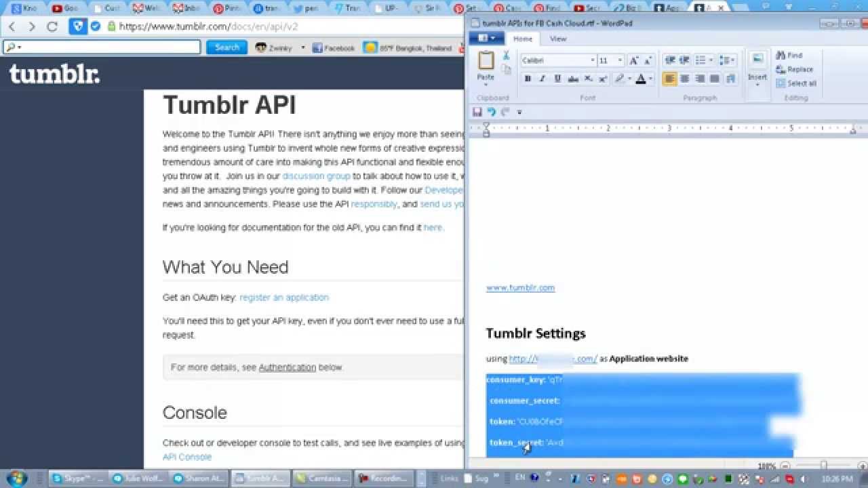Click the tumblr logo in page header
Viewport: 868px width, 488px height.
pos(54,73)
